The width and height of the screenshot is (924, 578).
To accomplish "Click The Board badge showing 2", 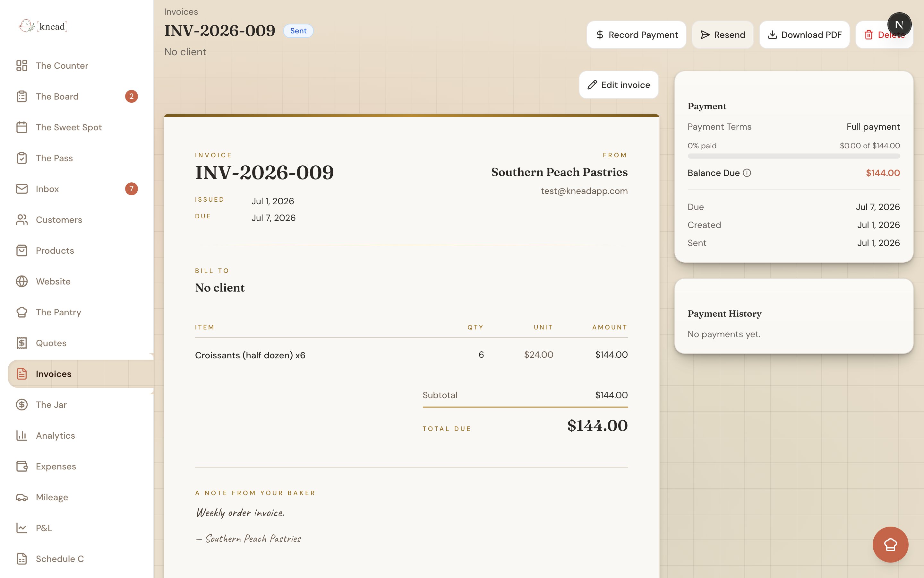I will 131,96.
